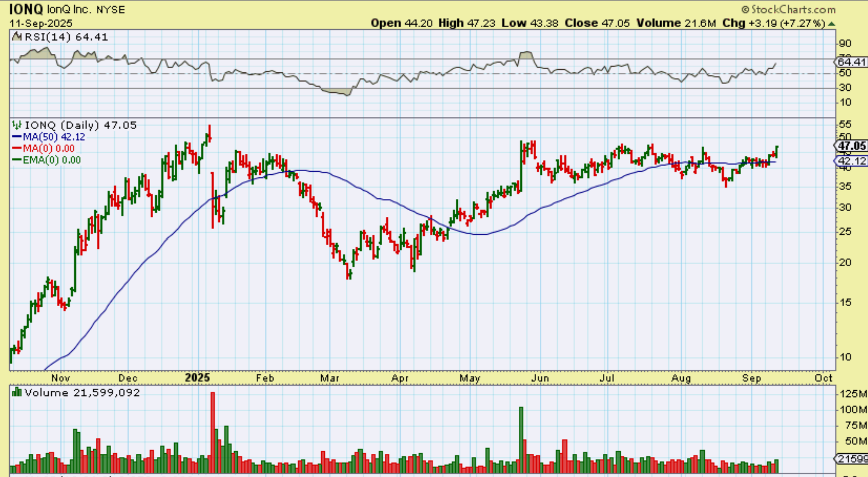Click the volume bars icon beside Volume label

point(17,392)
